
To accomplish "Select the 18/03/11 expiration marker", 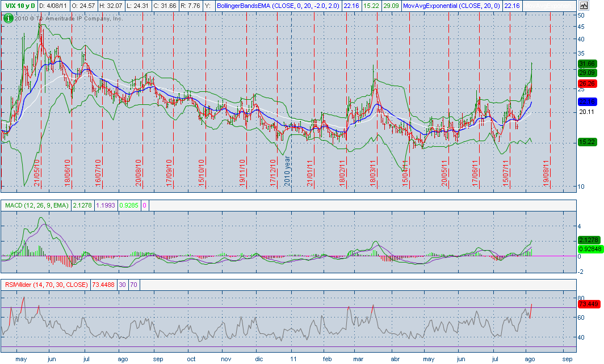I will 374,173.
